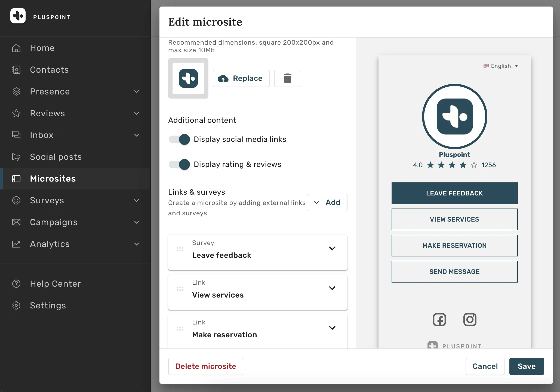The height and width of the screenshot is (392, 560).
Task: Click the trash icon to delete logo
Action: click(287, 78)
